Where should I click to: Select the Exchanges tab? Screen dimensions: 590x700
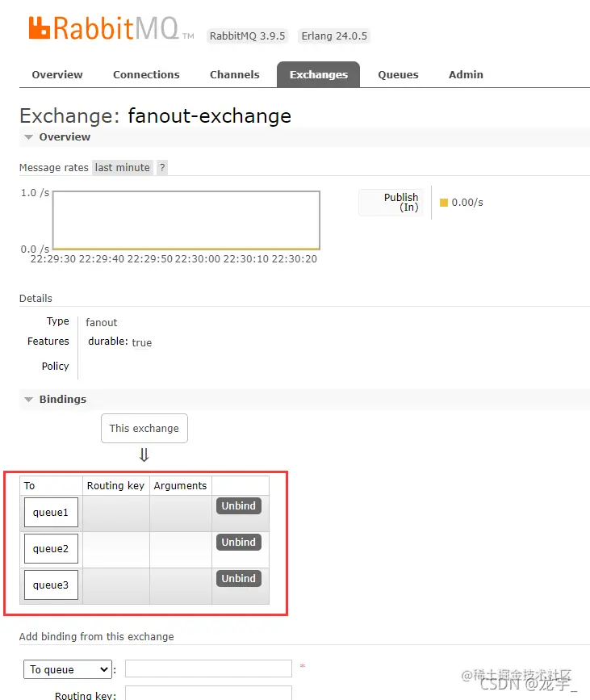[318, 74]
